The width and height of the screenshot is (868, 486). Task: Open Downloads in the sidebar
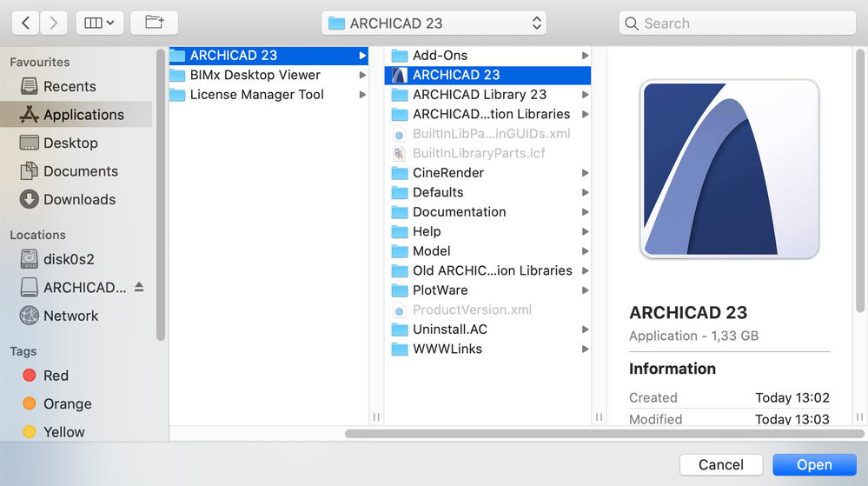(76, 199)
